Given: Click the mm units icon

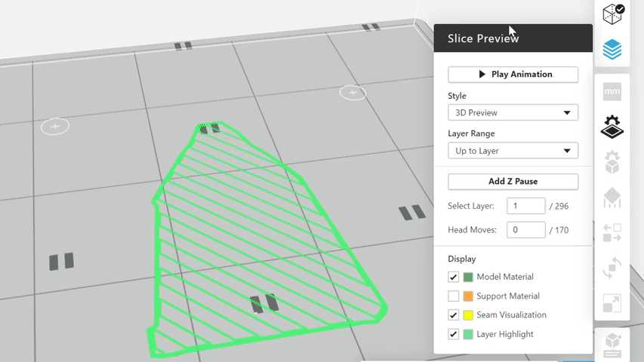Looking at the screenshot, I should click(x=612, y=91).
